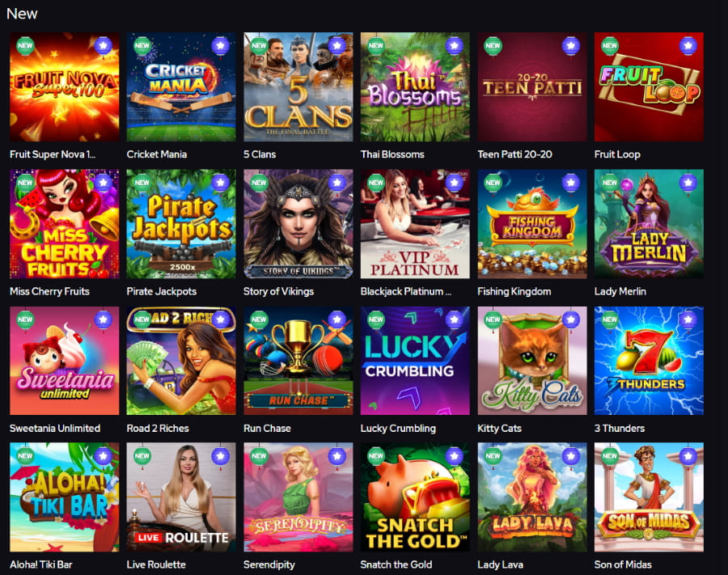
Task: Click the Fruit Loop title link
Action: (x=617, y=154)
